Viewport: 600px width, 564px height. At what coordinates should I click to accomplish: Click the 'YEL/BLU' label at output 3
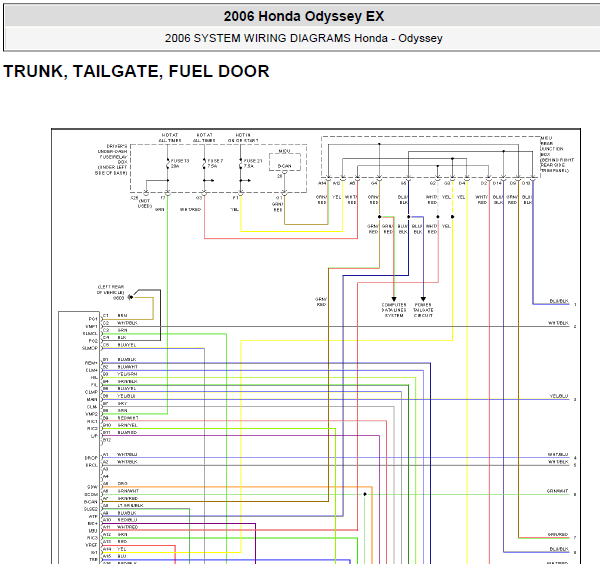[559, 396]
